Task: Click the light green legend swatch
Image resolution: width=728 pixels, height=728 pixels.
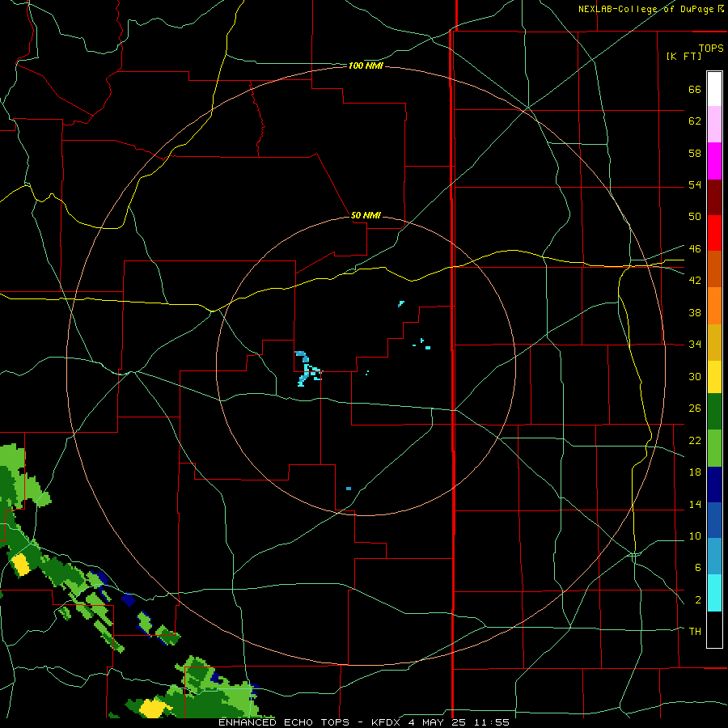Action: pos(714,448)
